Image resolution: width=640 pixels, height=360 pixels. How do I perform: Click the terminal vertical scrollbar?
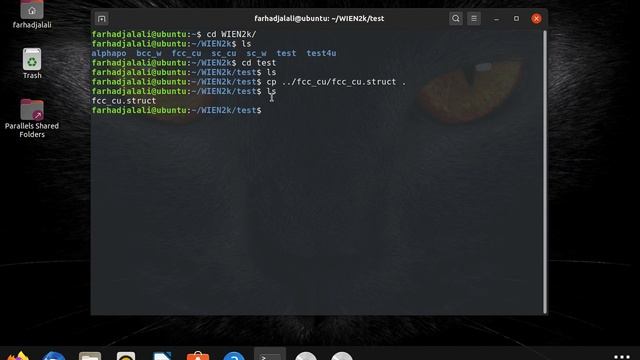[x=545, y=171]
